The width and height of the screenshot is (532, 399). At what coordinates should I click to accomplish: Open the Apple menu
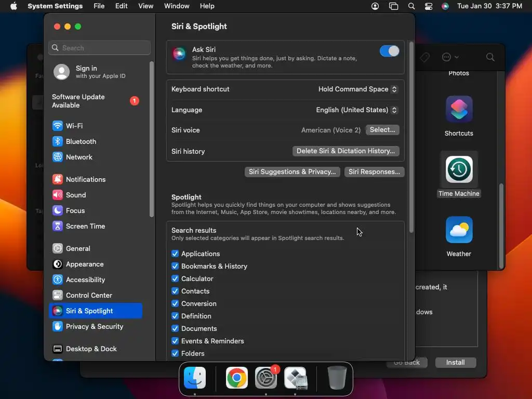[14, 6]
